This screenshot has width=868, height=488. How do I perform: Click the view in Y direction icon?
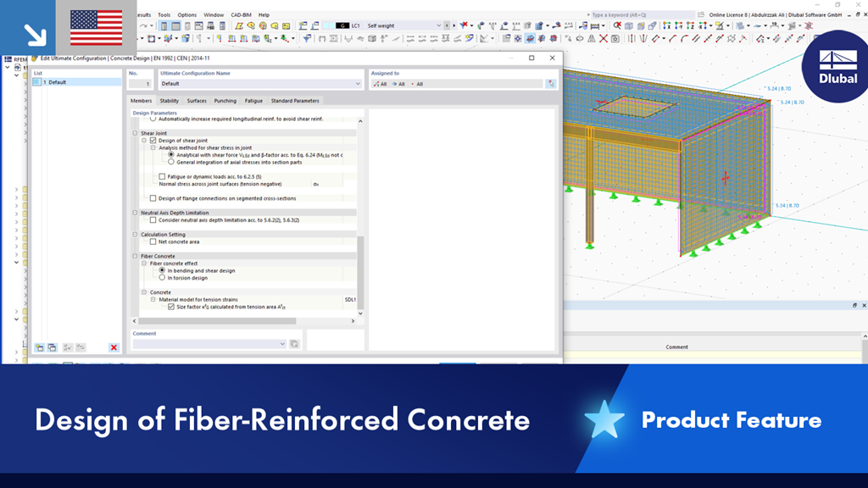point(678,26)
